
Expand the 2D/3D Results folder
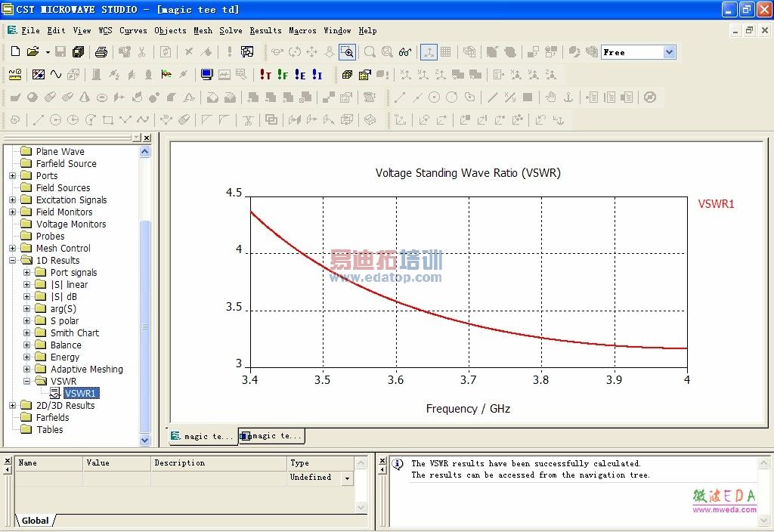pos(12,405)
